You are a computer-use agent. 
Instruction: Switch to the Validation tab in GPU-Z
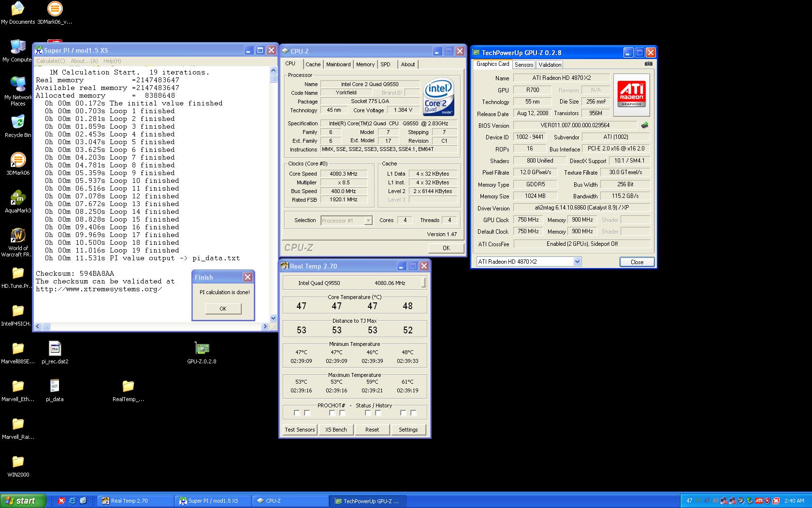coord(550,65)
